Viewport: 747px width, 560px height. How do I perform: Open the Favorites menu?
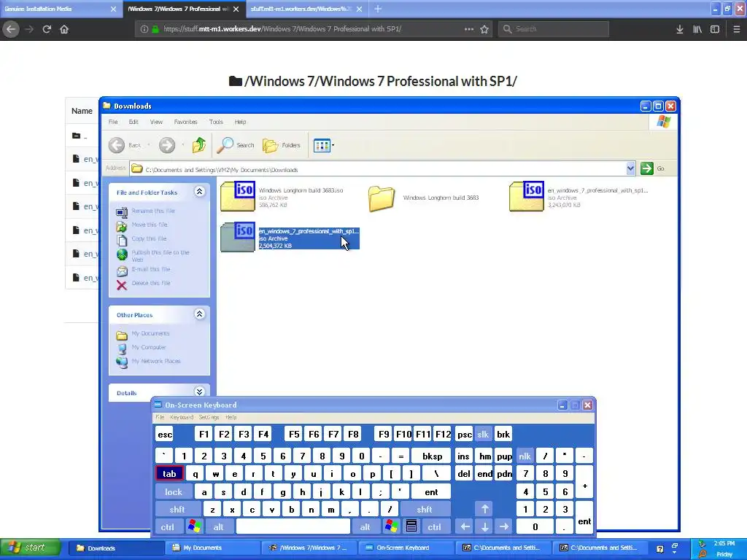(185, 122)
